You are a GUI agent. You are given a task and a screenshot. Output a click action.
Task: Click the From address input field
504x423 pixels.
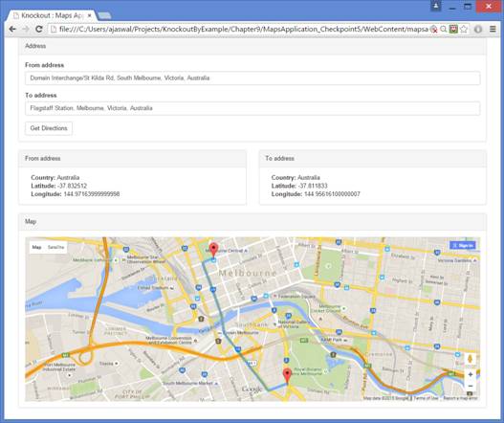pos(252,78)
